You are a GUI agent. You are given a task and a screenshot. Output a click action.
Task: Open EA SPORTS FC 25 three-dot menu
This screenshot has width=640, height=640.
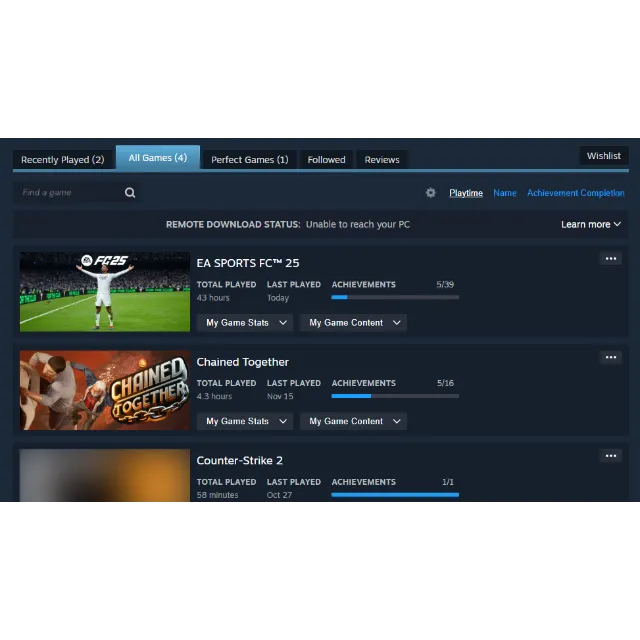[610, 259]
